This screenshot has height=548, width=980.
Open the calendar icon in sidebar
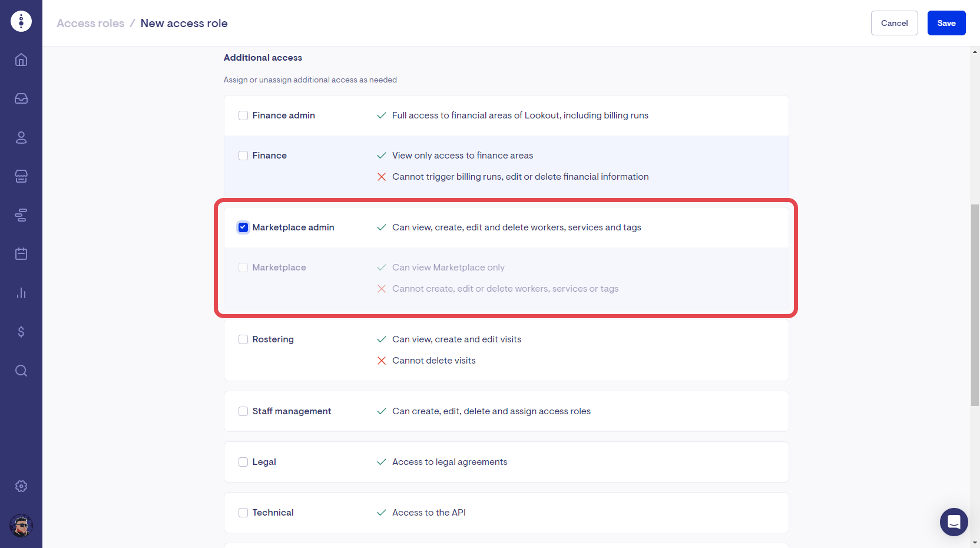(x=21, y=254)
